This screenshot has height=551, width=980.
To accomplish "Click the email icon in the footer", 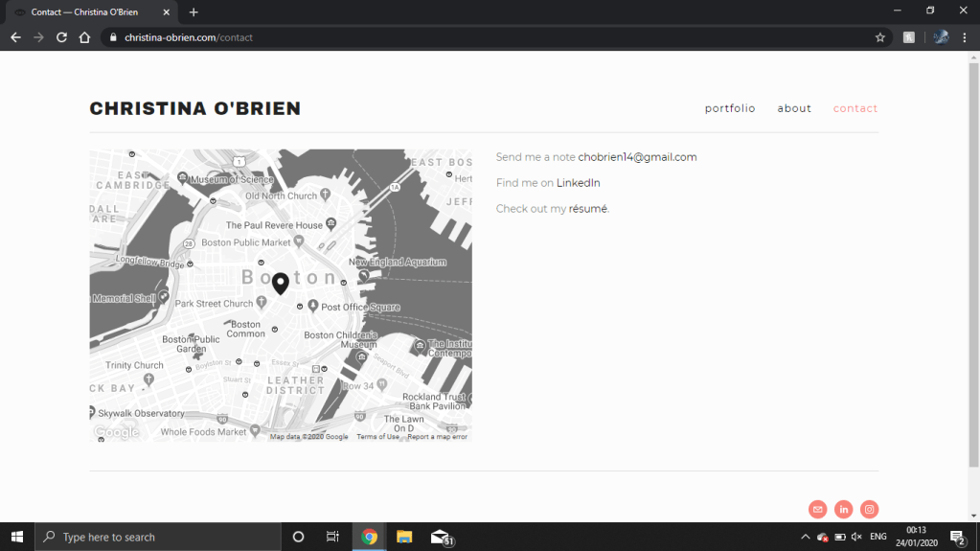I will 817,509.
